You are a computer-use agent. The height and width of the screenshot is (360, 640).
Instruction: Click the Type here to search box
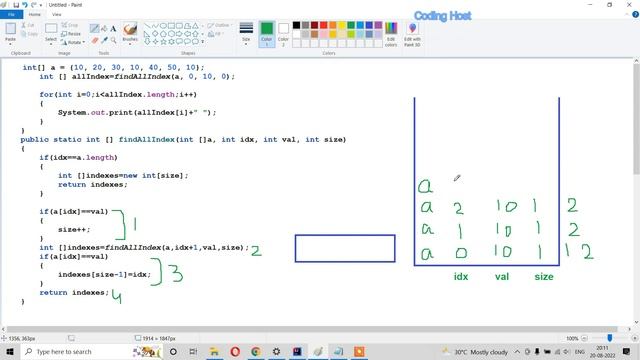(x=91, y=351)
